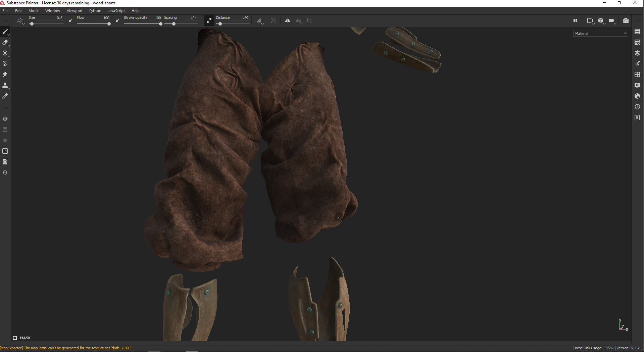
Task: Open the Viewport menu
Action: (75, 11)
